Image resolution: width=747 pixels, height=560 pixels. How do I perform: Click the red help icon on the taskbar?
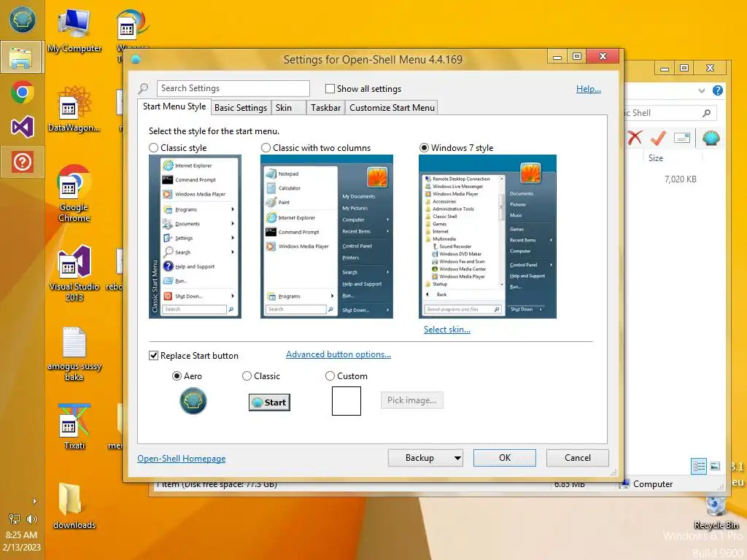click(x=22, y=162)
